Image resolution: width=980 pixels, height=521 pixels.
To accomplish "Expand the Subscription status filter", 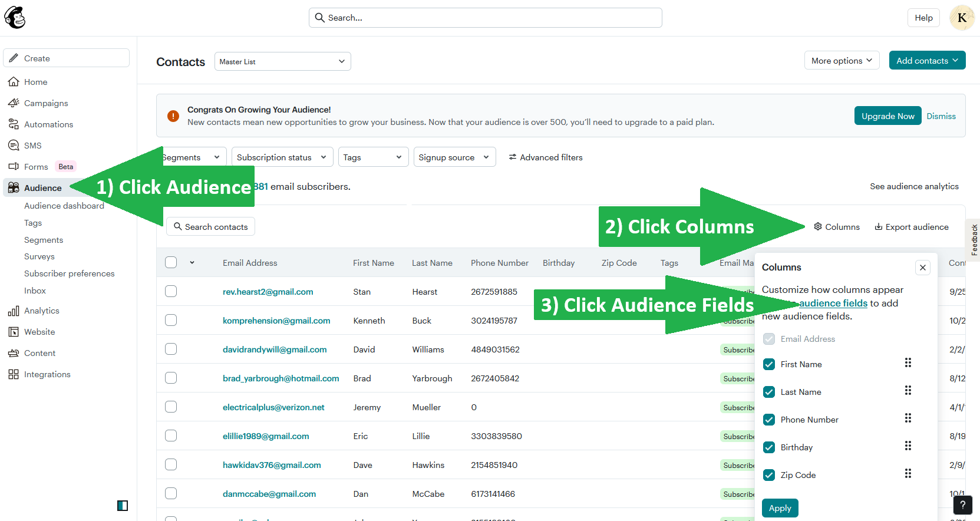I will tap(282, 157).
